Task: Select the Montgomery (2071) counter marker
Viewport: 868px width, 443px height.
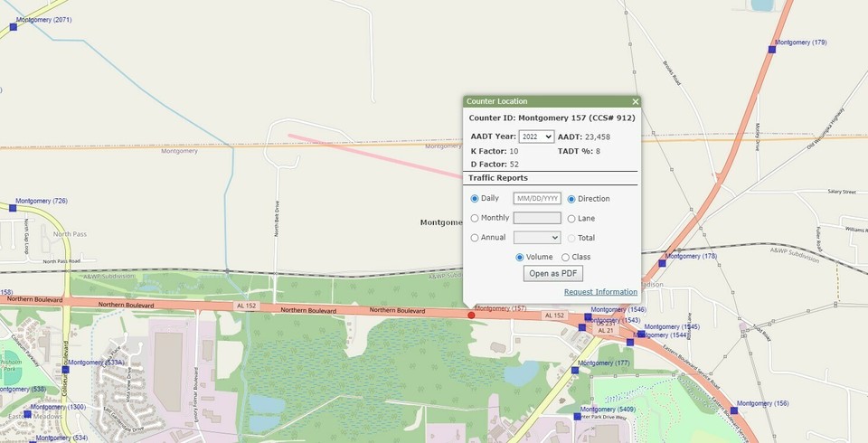Action: (x=13, y=26)
